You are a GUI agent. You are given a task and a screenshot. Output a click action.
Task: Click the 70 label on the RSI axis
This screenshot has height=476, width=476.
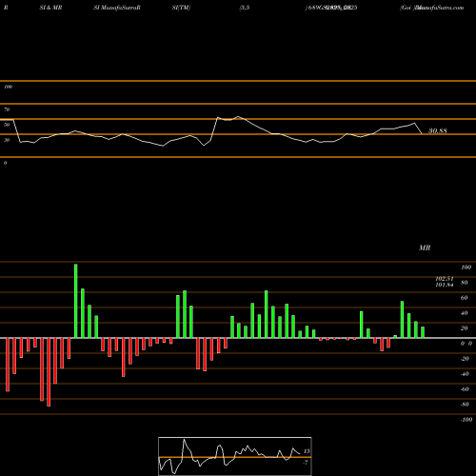7,109
